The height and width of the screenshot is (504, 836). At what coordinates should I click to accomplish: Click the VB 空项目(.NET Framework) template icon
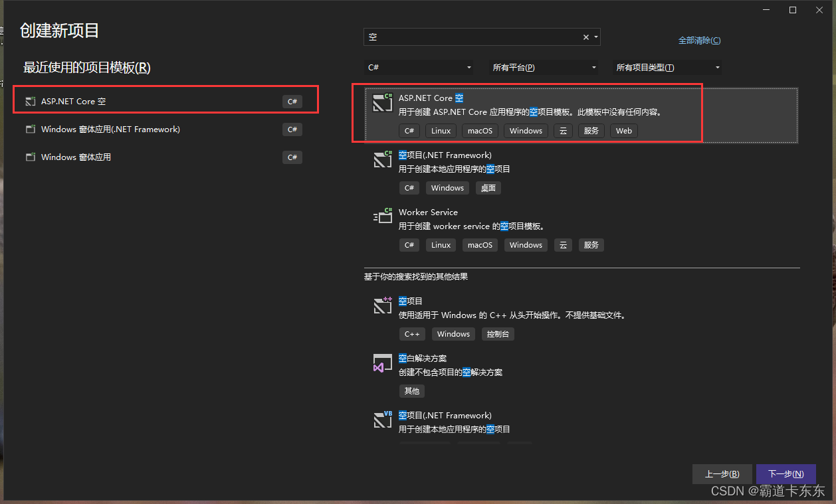383,420
